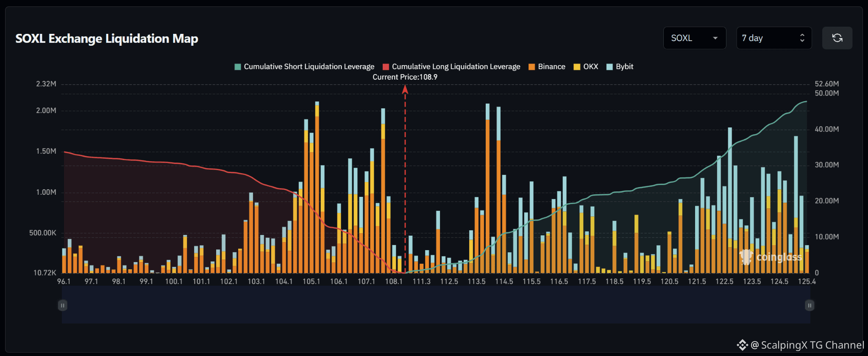This screenshot has width=868, height=356.
Task: Toggle Cumulative Short Liquidation Leverage legend
Action: pos(304,66)
